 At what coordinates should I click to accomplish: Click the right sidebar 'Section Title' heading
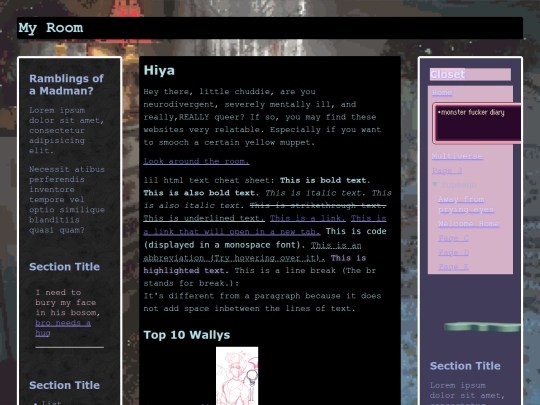tap(465, 366)
